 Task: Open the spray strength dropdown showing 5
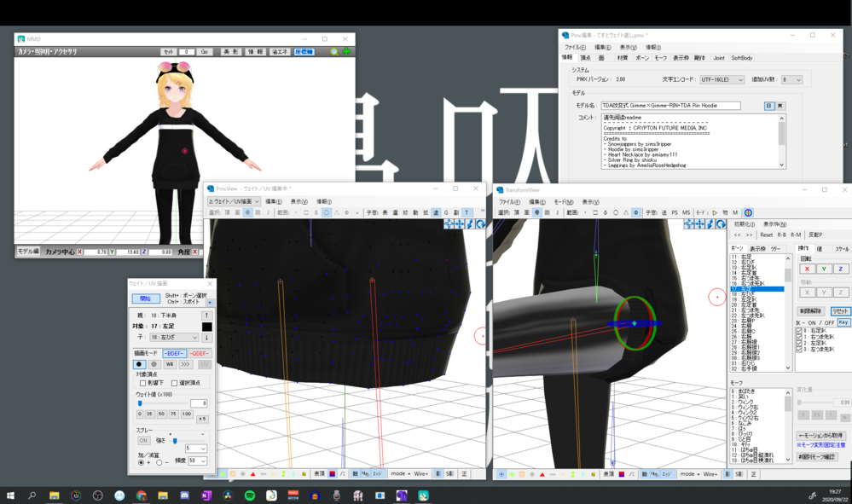pos(195,448)
